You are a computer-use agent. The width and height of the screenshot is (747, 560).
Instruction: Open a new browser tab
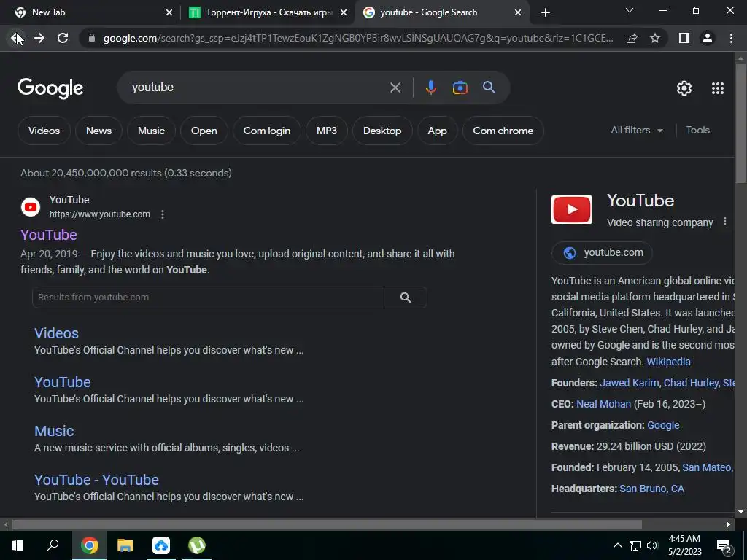pos(546,12)
